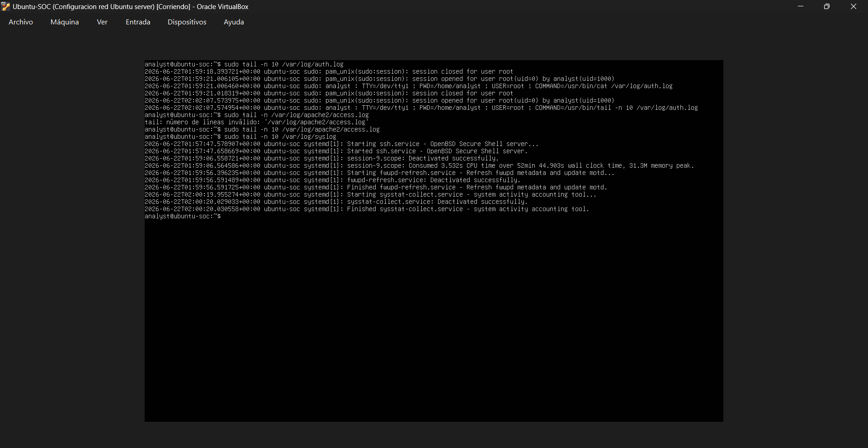Click the 'Starting sysstat-collect.service' log line
The width and height of the screenshot is (868, 448).
pos(371,194)
